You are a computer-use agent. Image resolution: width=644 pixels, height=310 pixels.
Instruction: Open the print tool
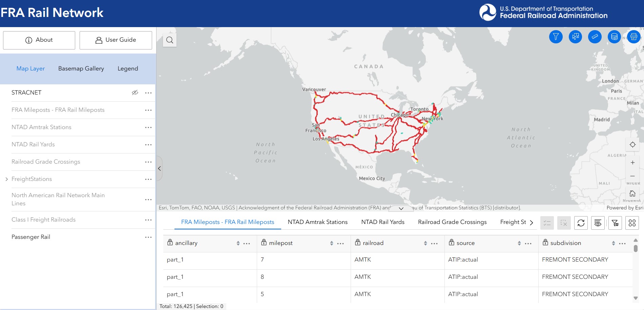633,37
